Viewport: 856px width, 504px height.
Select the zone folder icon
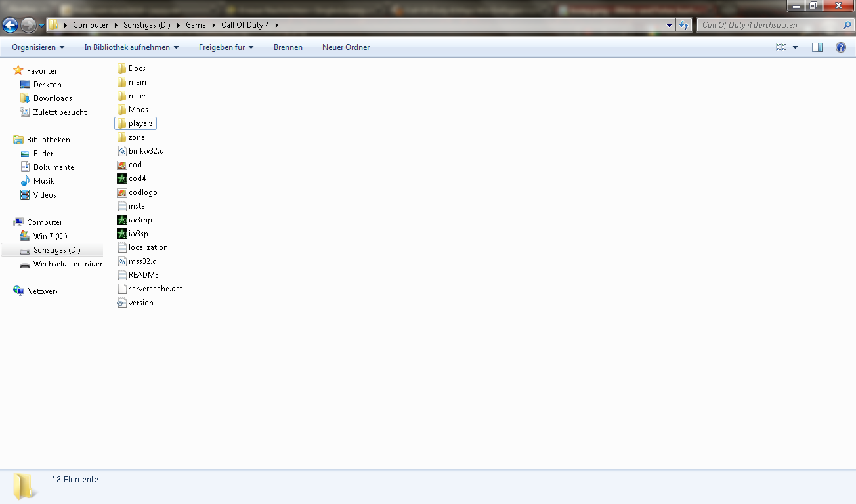pyautogui.click(x=122, y=137)
